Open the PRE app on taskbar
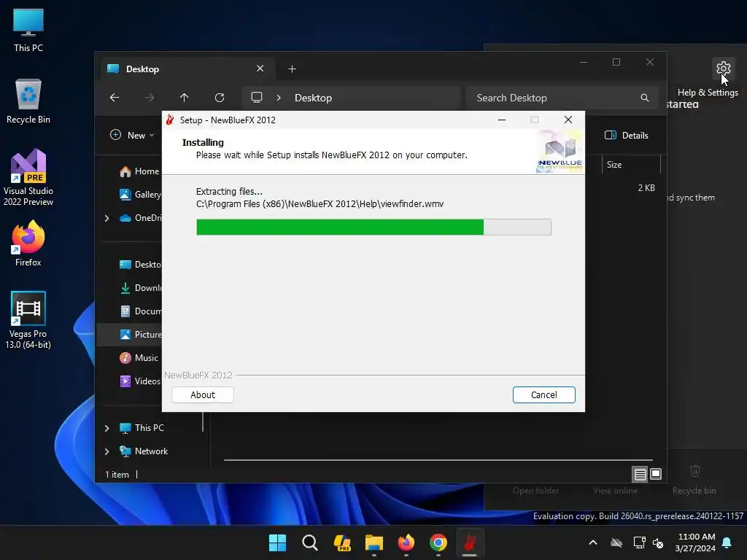 [x=342, y=542]
